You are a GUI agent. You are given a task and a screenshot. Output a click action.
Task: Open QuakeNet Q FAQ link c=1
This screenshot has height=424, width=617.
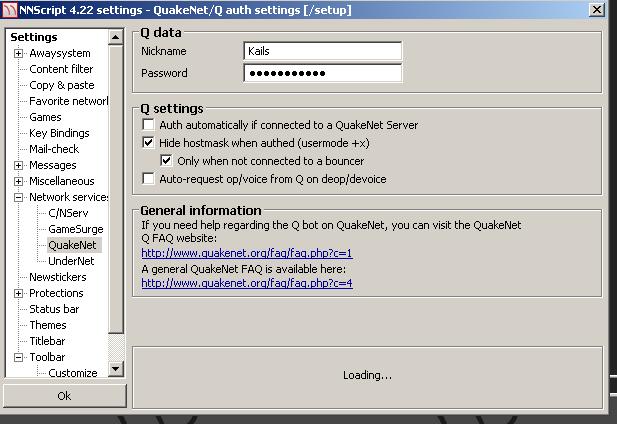pyautogui.click(x=247, y=253)
